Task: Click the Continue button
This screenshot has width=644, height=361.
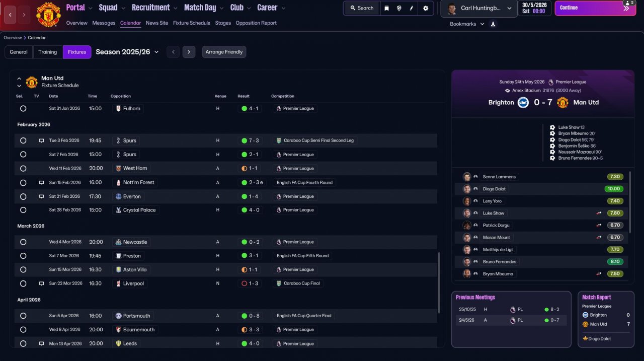Action: click(595, 8)
